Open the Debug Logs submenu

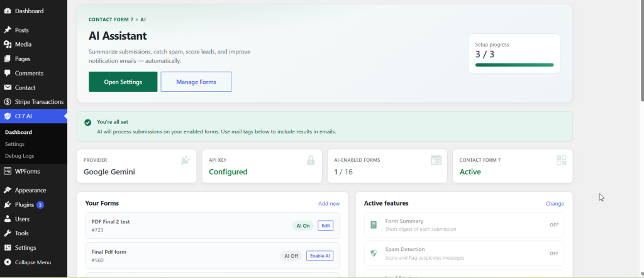click(x=19, y=156)
